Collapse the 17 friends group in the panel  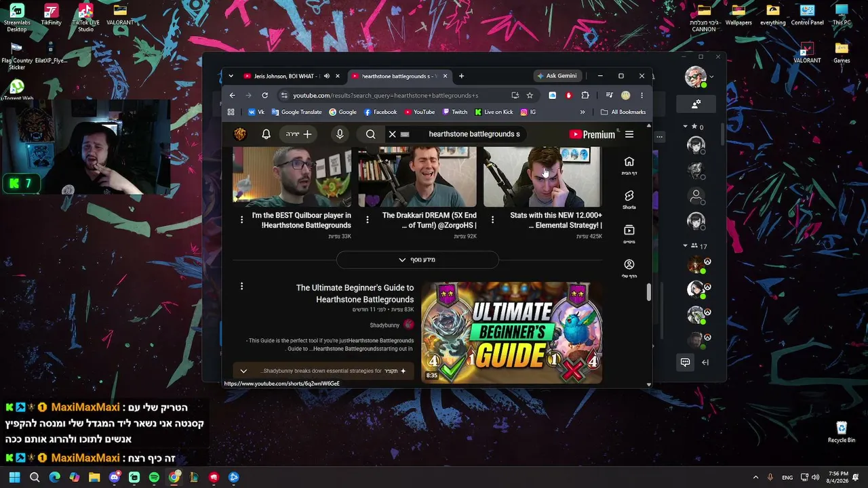(686, 246)
